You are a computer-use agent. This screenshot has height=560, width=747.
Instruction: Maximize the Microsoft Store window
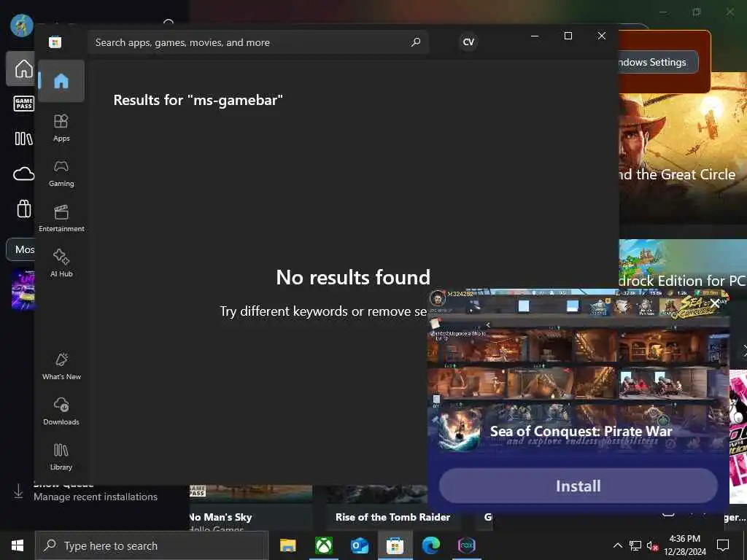pos(568,36)
